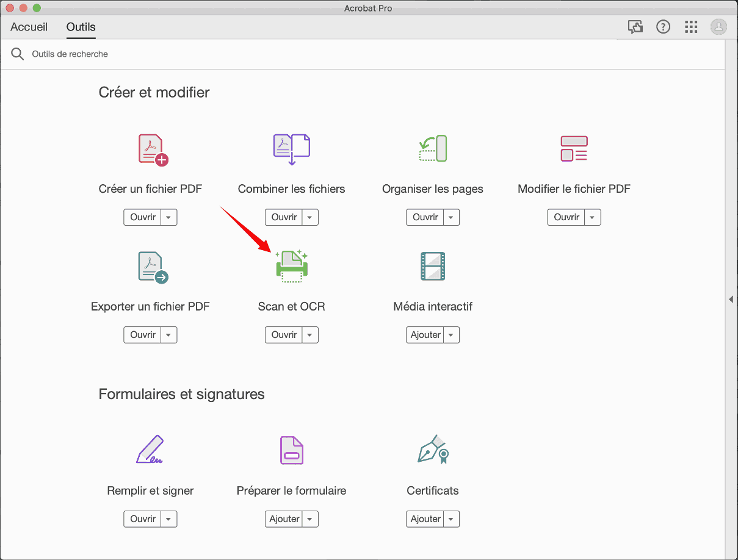Viewport: 738px width, 560px height.
Task: Click the magnifying glass search icon
Action: click(18, 54)
